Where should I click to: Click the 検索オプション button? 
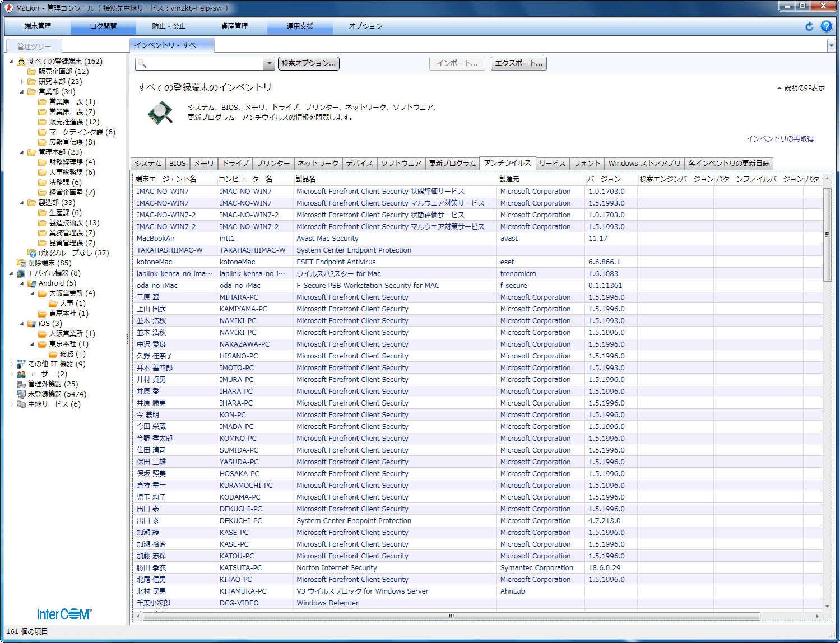[x=308, y=64]
